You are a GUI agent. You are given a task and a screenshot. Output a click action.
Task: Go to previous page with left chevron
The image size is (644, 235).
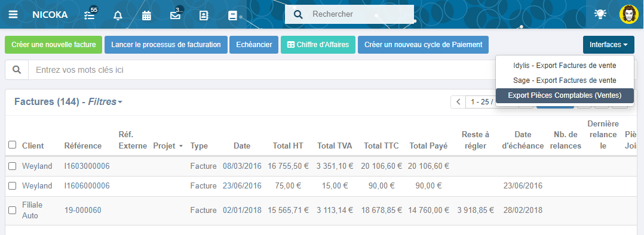point(458,102)
